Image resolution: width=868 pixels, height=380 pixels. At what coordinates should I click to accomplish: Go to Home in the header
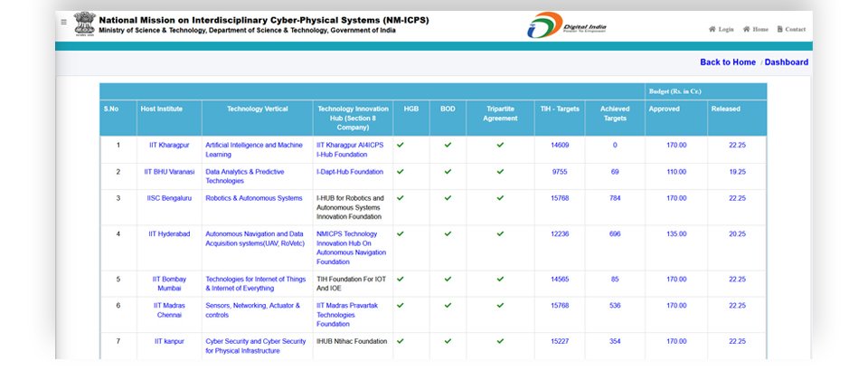coord(755,29)
